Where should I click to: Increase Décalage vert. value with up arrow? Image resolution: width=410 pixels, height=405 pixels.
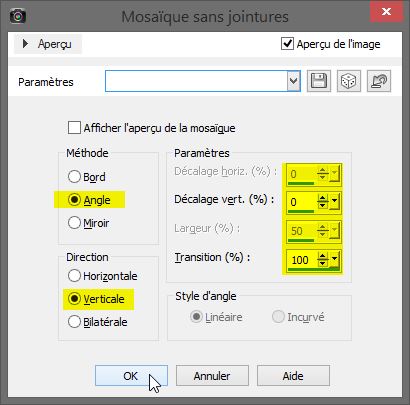pyautogui.click(x=322, y=198)
